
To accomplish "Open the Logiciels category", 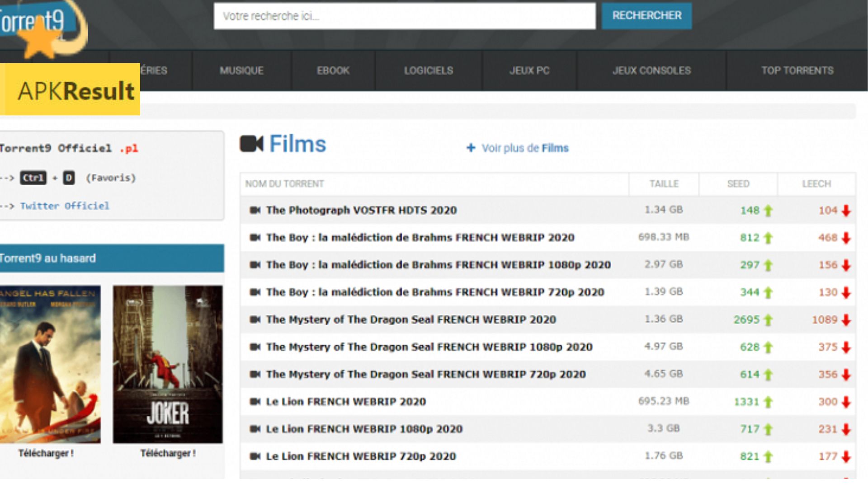I will pyautogui.click(x=429, y=70).
